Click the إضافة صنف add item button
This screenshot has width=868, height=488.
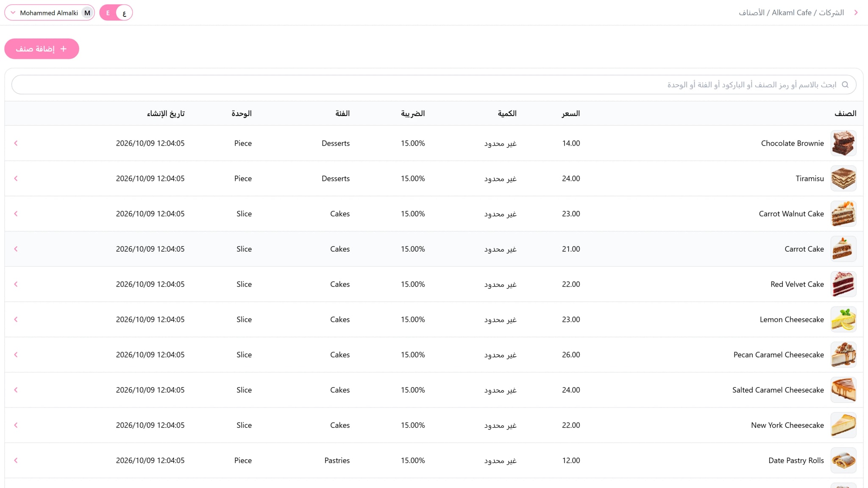(x=42, y=49)
